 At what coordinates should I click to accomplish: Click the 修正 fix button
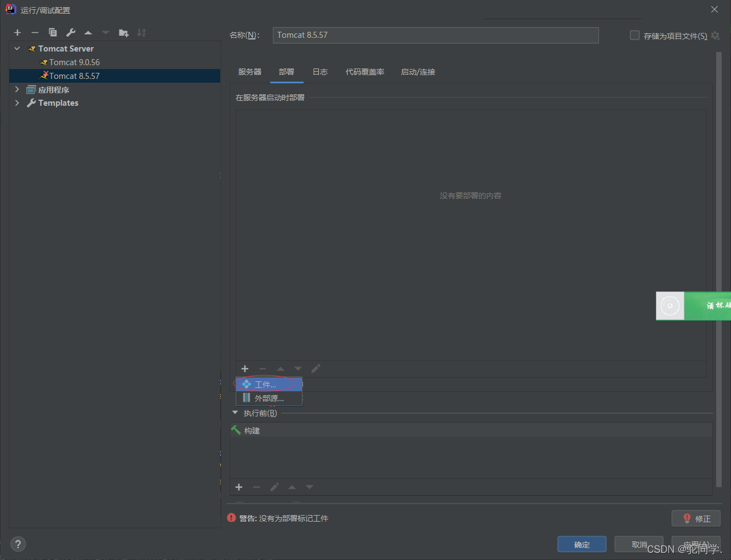pos(696,518)
